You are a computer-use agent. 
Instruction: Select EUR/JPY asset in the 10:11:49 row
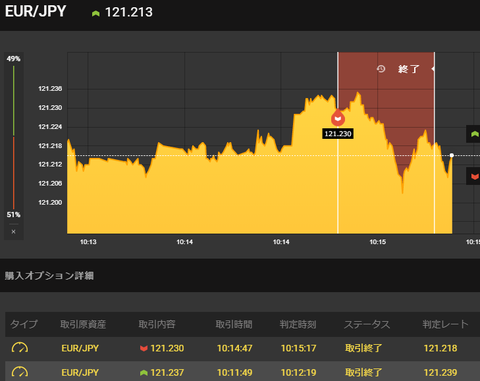tap(80, 372)
